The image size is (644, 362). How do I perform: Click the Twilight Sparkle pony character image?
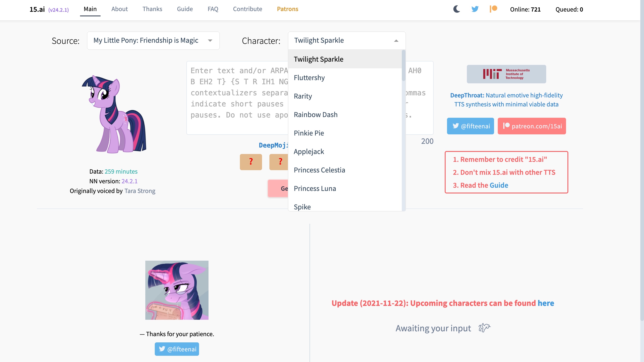click(x=114, y=114)
